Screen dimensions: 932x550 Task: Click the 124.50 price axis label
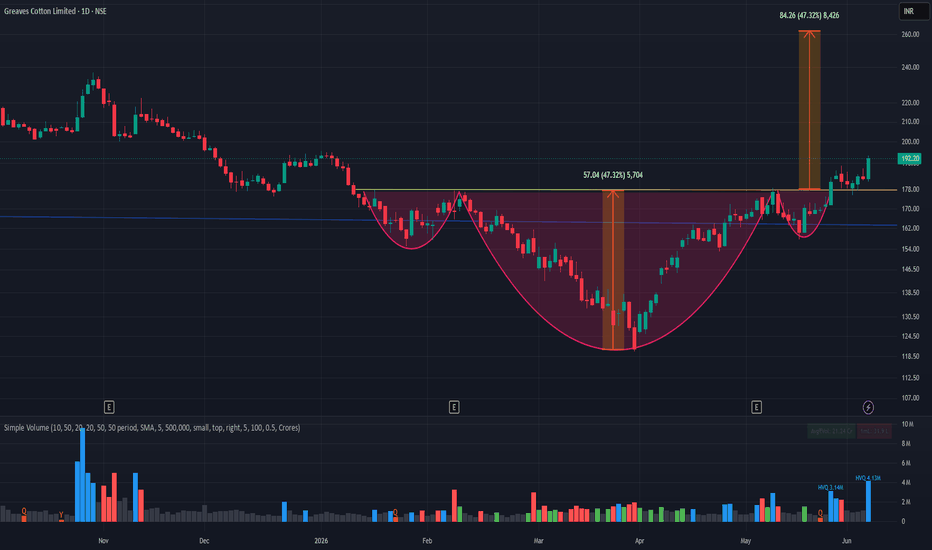coord(910,336)
